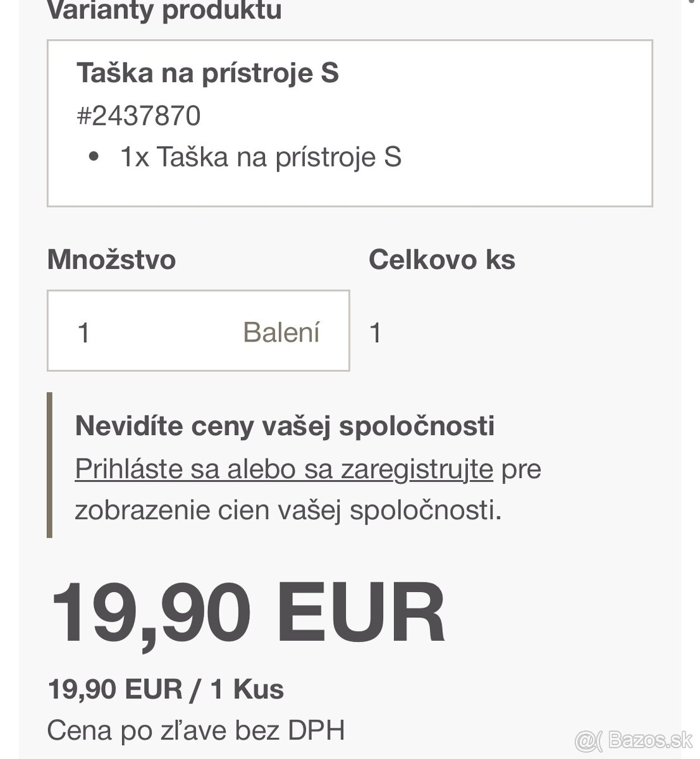This screenshot has height=759, width=700.
Task: Click the Množstvo label
Action: (x=111, y=260)
